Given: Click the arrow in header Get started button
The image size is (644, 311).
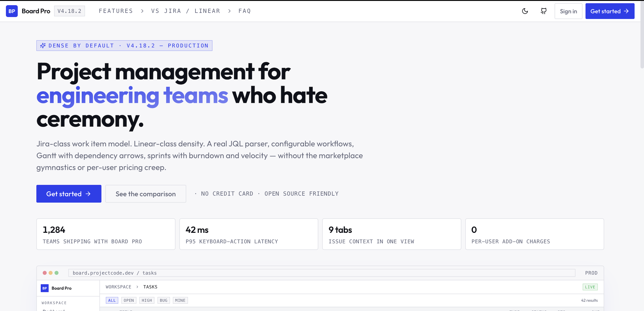Looking at the screenshot, I should (626, 11).
